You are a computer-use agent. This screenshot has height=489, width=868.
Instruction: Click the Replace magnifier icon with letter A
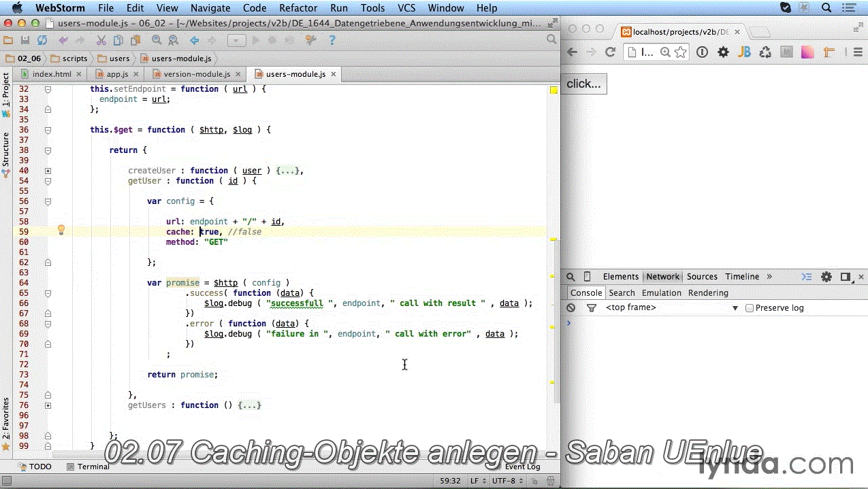tap(173, 41)
